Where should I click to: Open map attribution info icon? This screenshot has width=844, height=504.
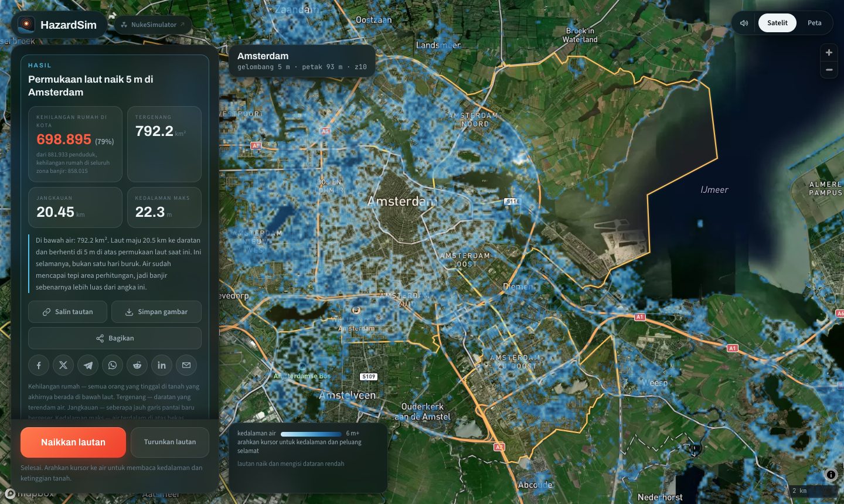tap(831, 475)
